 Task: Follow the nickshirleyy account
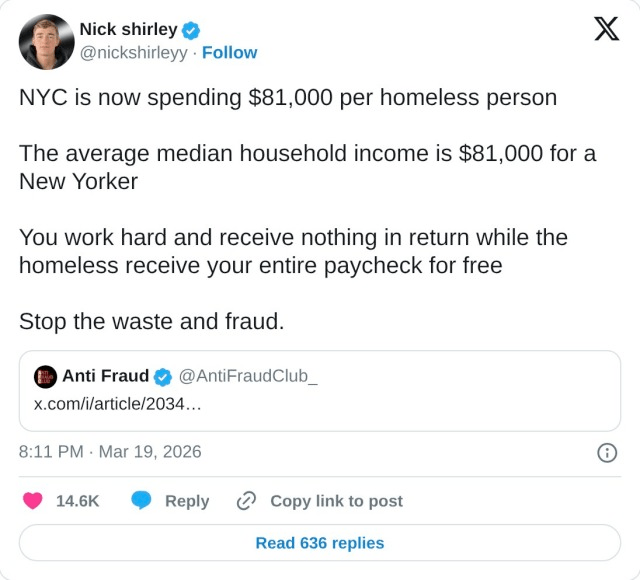click(x=229, y=52)
